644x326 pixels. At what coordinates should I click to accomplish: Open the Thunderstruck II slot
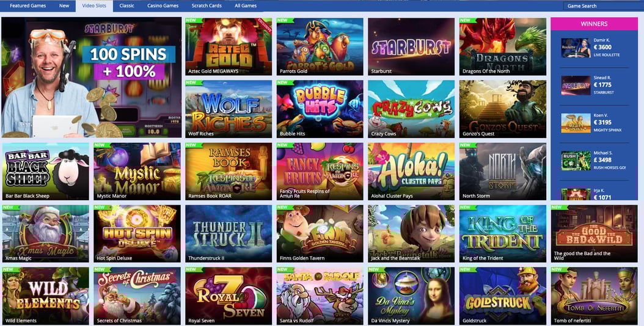[x=229, y=234]
